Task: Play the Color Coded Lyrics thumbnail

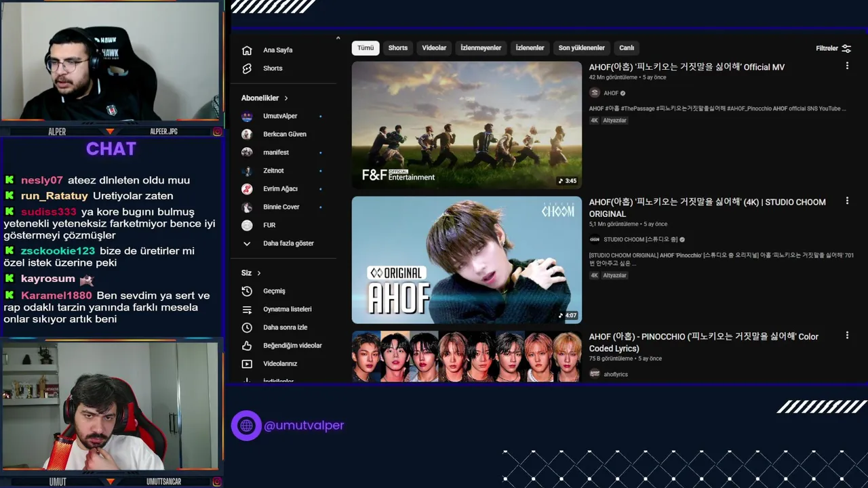Action: 467,357
